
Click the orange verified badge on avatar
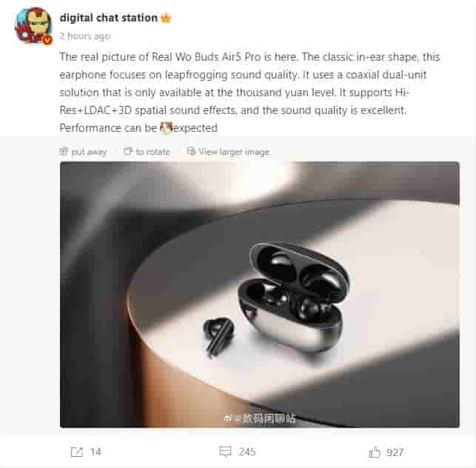[47, 40]
